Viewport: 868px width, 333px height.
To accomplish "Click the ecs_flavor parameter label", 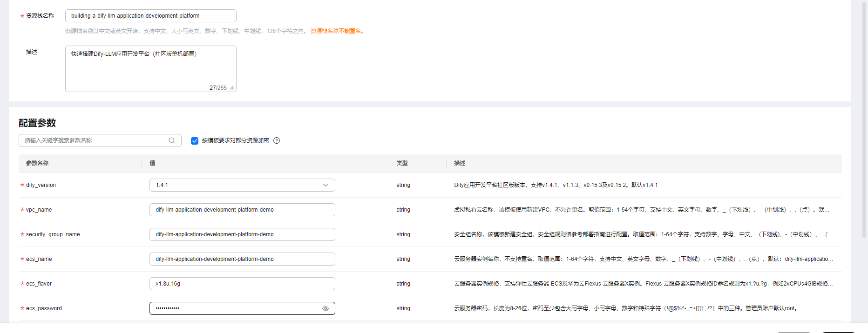I will (x=39, y=284).
